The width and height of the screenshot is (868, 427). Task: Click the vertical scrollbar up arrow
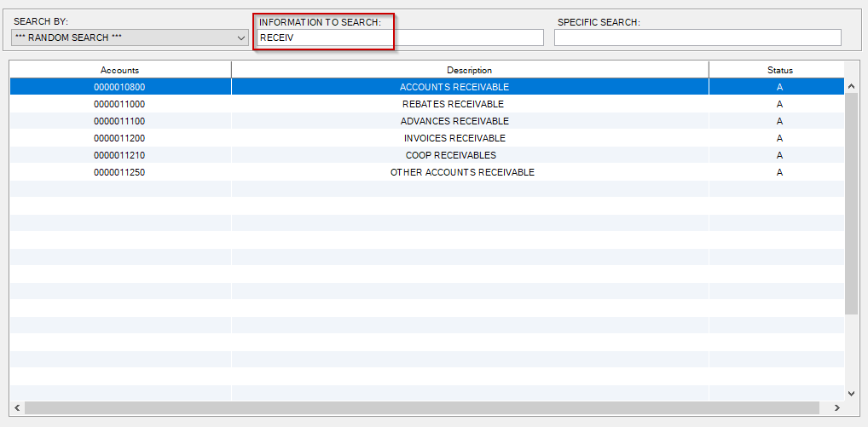tap(851, 86)
